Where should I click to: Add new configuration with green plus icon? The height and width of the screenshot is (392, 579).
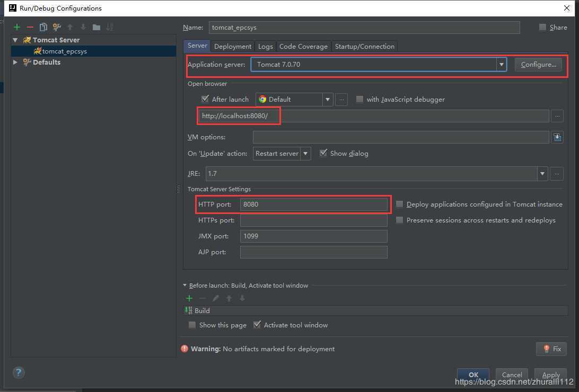point(17,27)
